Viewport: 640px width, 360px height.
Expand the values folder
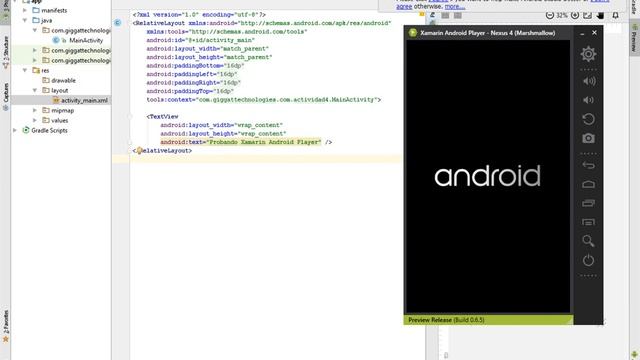(x=35, y=120)
